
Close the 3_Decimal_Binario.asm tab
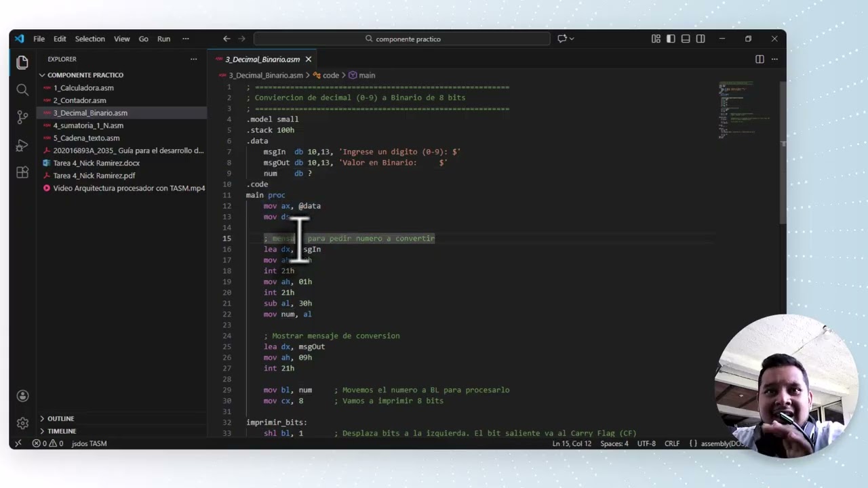tap(309, 60)
